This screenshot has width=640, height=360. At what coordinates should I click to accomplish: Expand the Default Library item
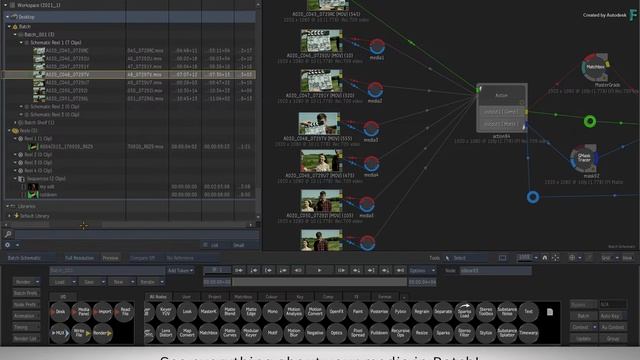click(x=10, y=216)
